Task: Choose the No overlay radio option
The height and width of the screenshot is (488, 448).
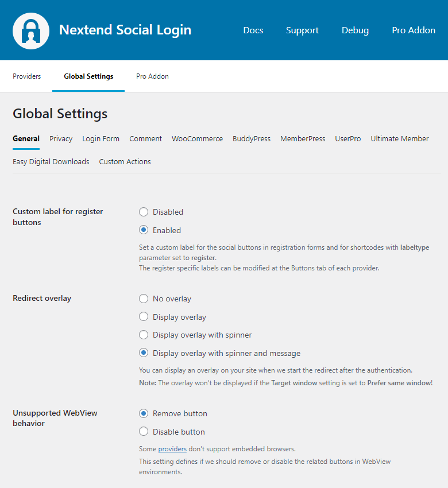Action: 144,299
